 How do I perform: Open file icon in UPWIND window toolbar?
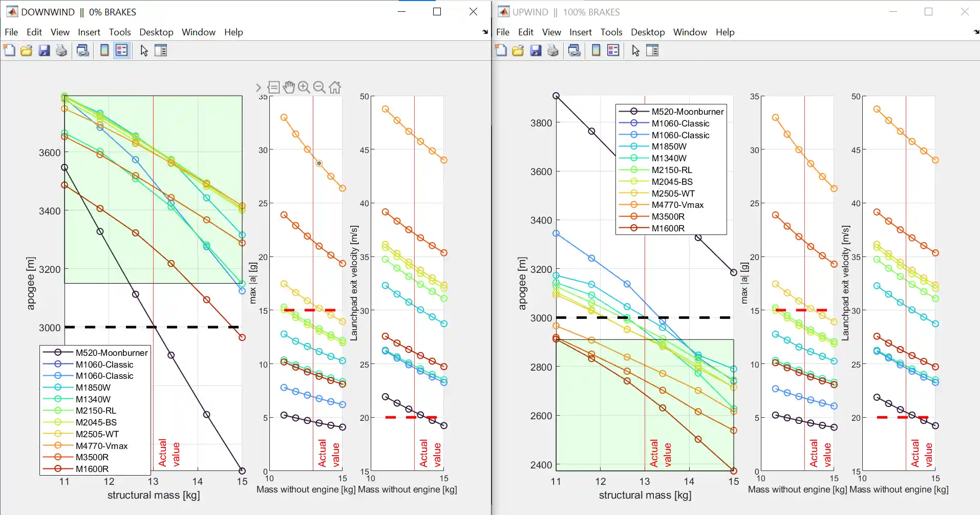[518, 50]
